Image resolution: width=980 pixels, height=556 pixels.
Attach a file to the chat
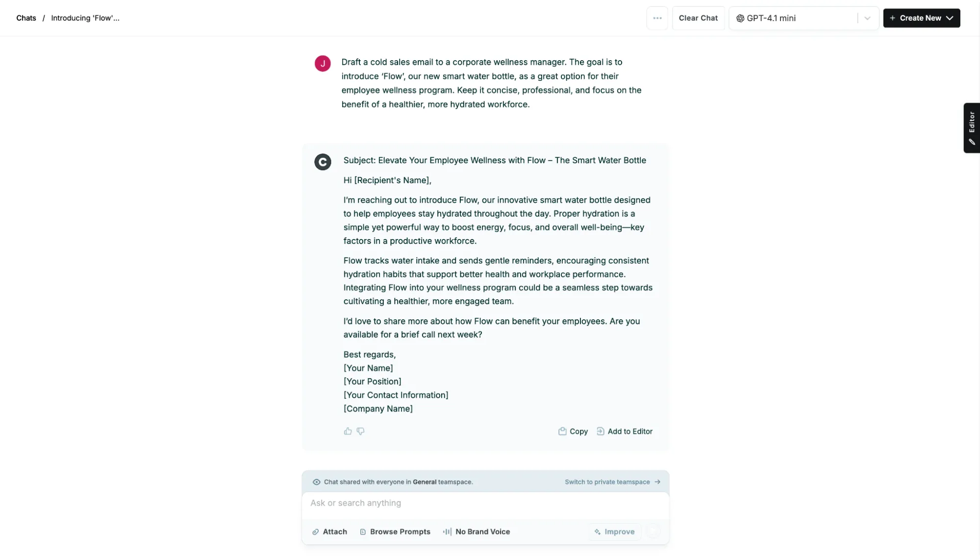(x=329, y=532)
